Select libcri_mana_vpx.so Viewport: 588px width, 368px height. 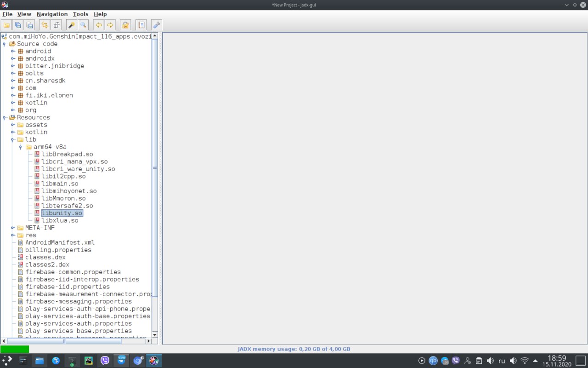click(x=74, y=161)
